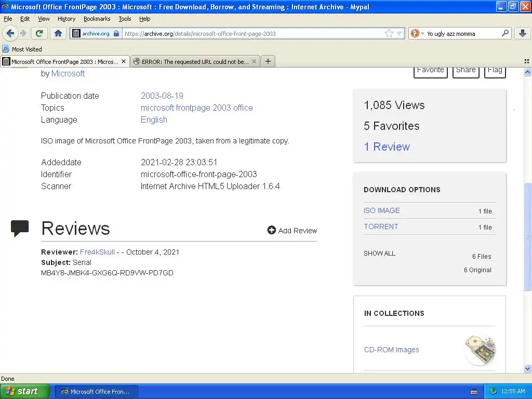
Task: Click the 6 Files count text
Action: coord(482,257)
